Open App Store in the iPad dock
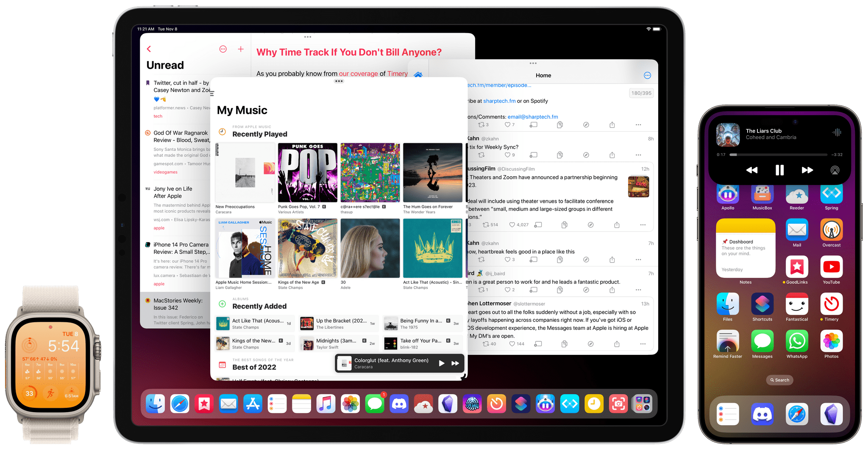 click(253, 404)
